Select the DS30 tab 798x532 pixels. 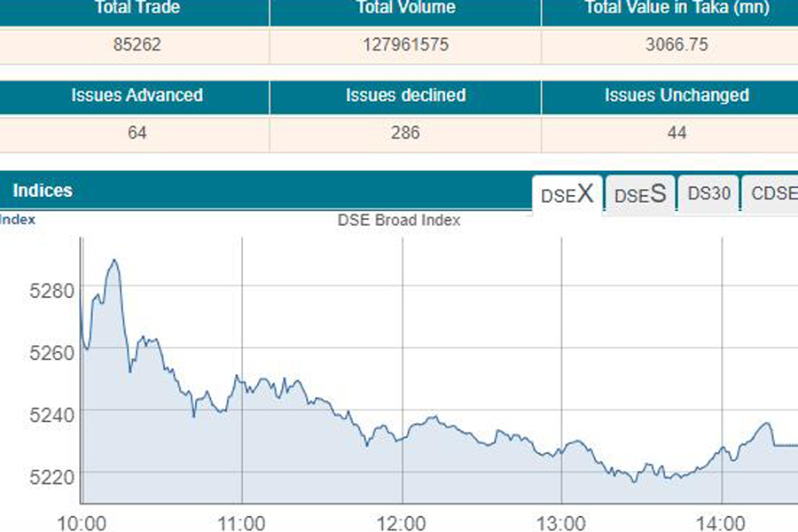(x=708, y=194)
